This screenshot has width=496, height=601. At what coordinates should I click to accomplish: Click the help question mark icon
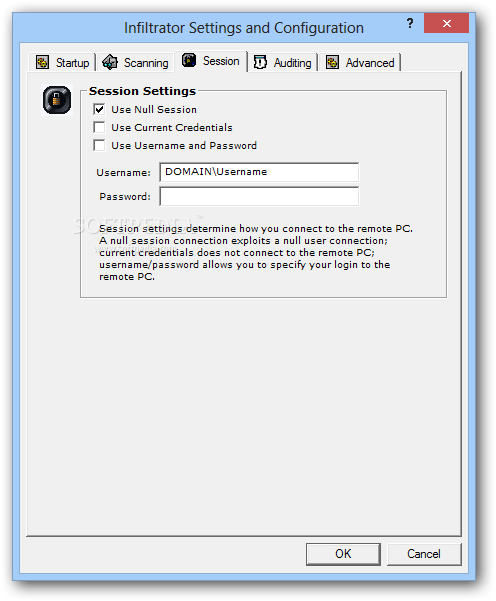pos(410,23)
